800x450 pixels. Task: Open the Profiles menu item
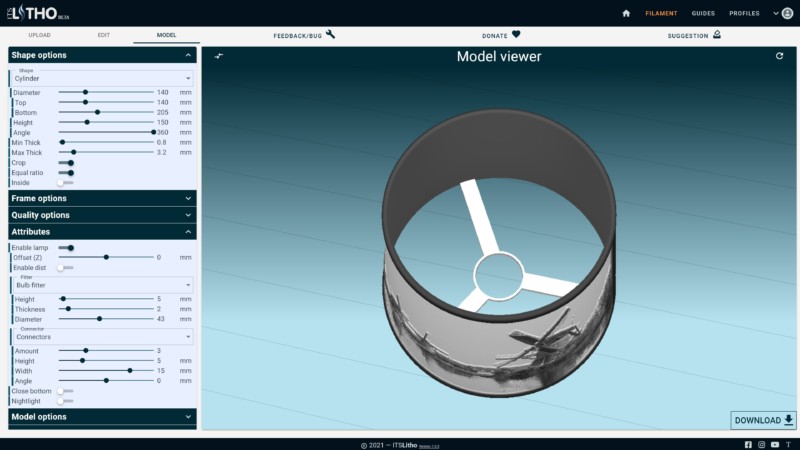(744, 13)
